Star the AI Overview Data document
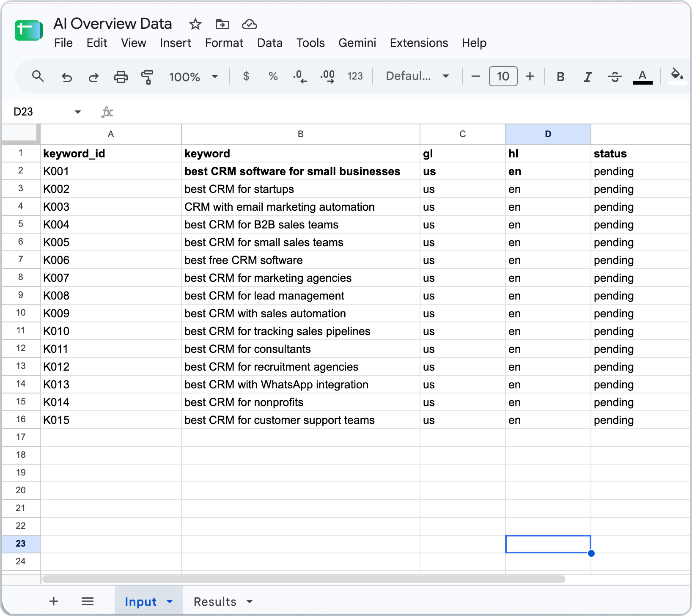692x616 pixels. coord(195,24)
